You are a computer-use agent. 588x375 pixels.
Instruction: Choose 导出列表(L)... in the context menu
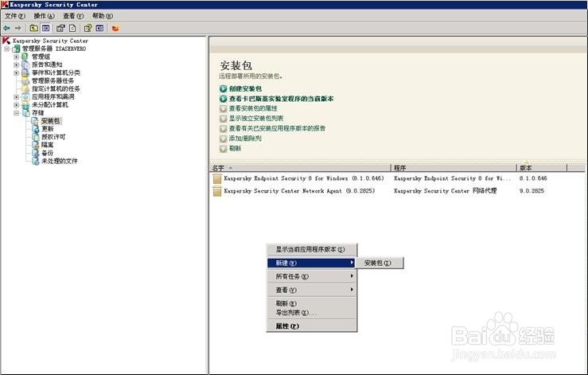click(312, 313)
